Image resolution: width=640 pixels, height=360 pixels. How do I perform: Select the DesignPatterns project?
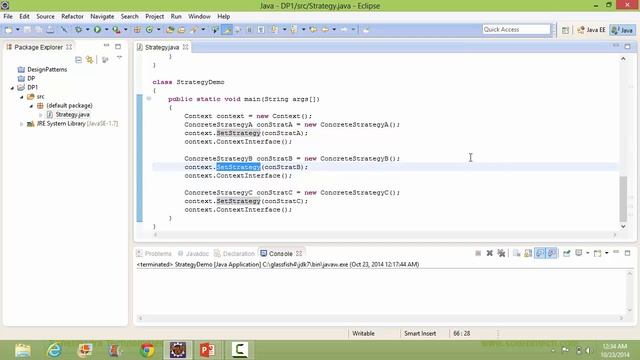(47, 69)
